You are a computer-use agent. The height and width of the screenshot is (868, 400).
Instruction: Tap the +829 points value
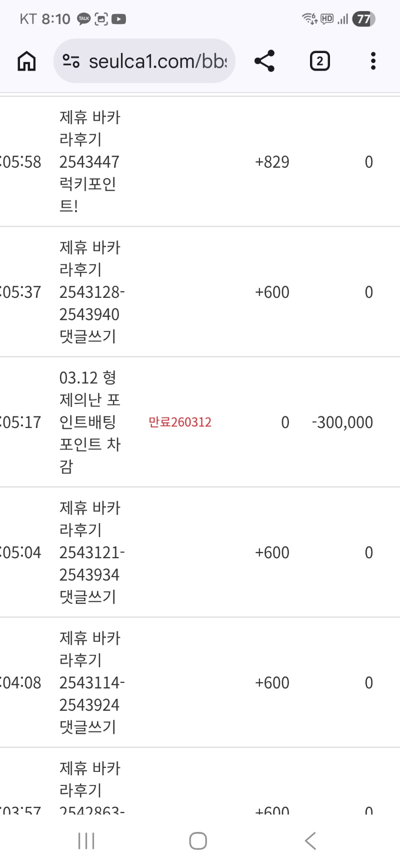(272, 162)
